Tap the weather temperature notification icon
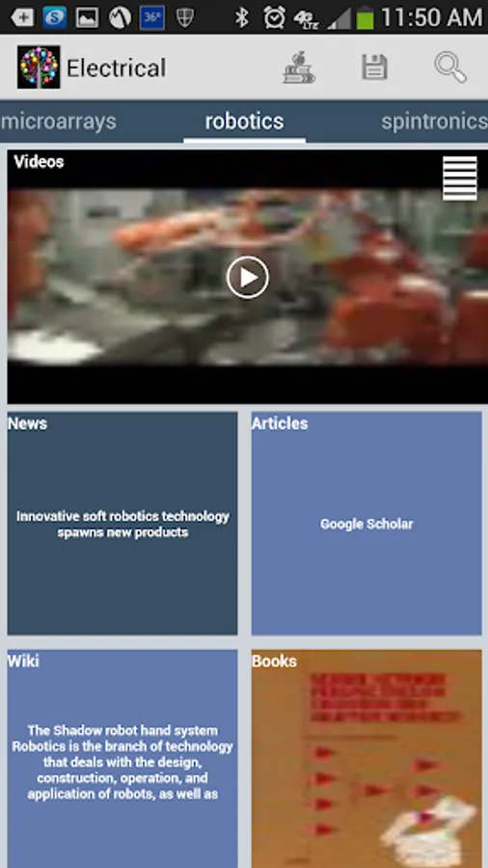This screenshot has width=488, height=868. click(x=151, y=17)
